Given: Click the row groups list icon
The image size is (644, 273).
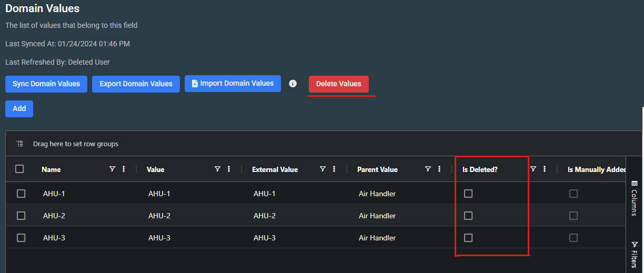Looking at the screenshot, I should 19,144.
